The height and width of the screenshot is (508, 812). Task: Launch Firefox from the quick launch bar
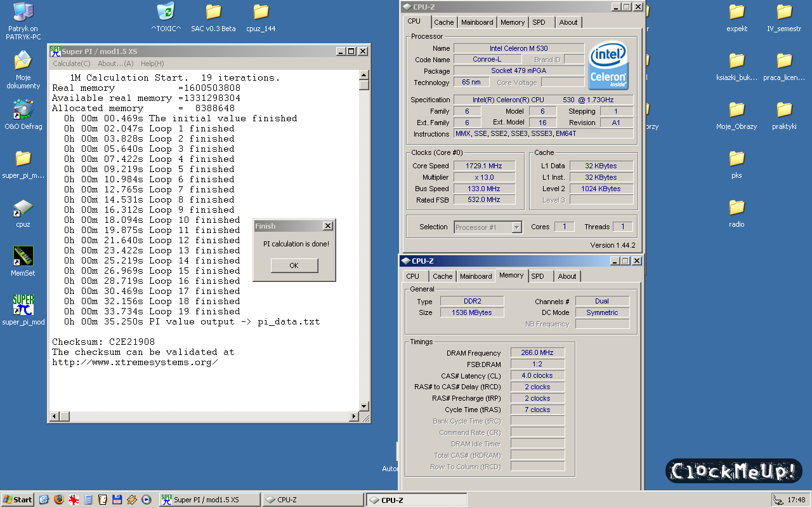[59, 500]
